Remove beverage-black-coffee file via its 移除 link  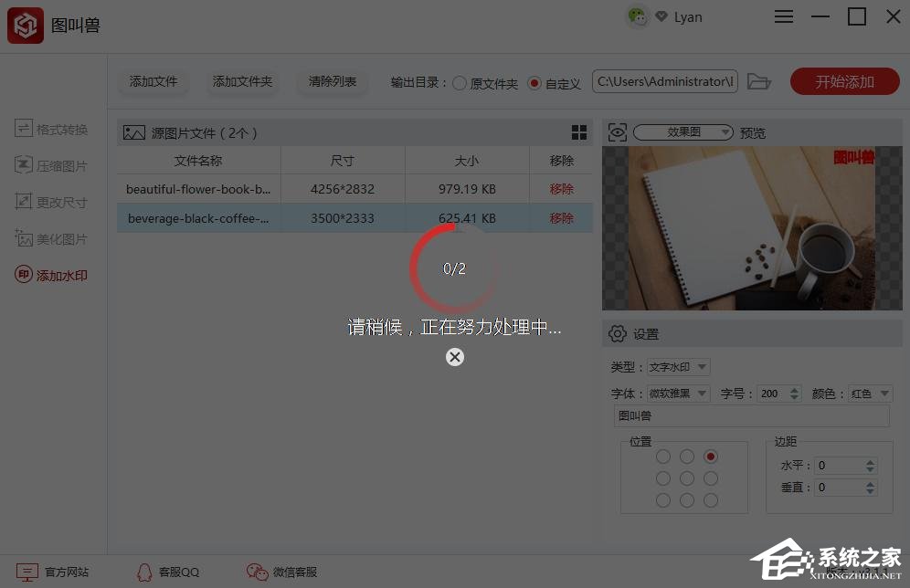tap(561, 218)
